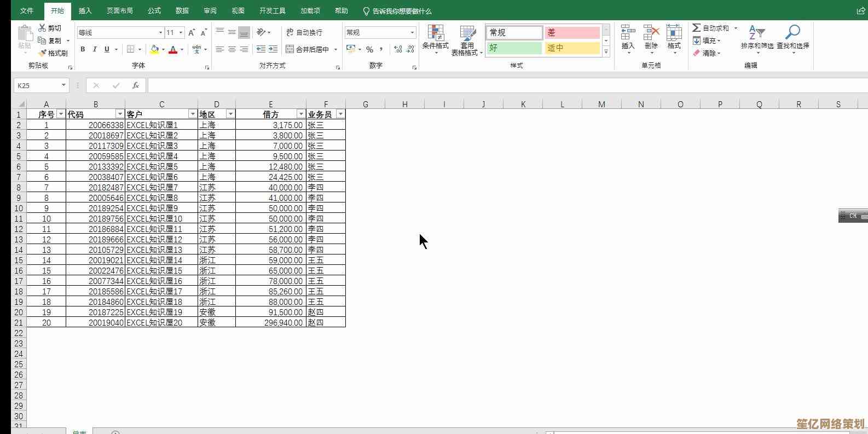Click the Name Box showing K25
This screenshot has width=868, height=434.
37,85
